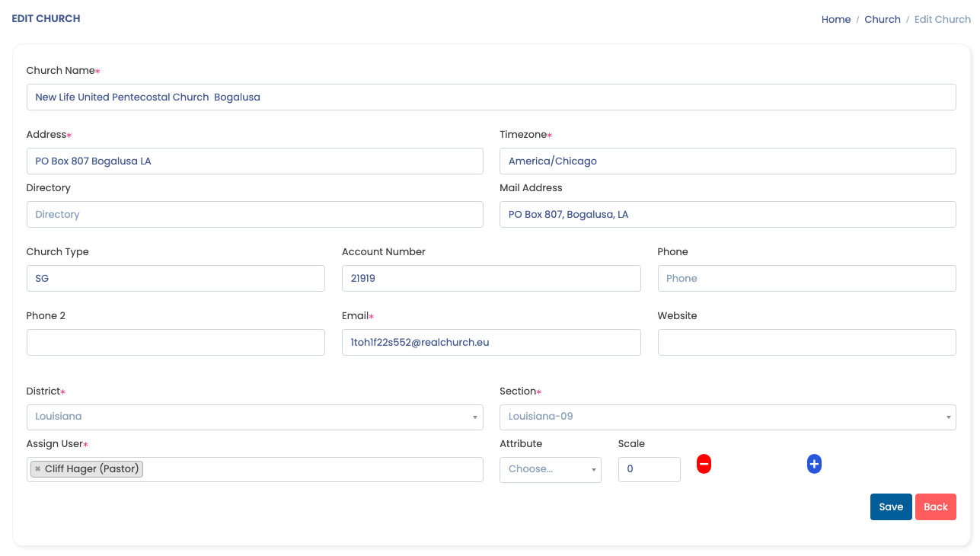This screenshot has height=556, width=980.
Task: Click the red minus remove attribute icon
Action: tap(704, 463)
